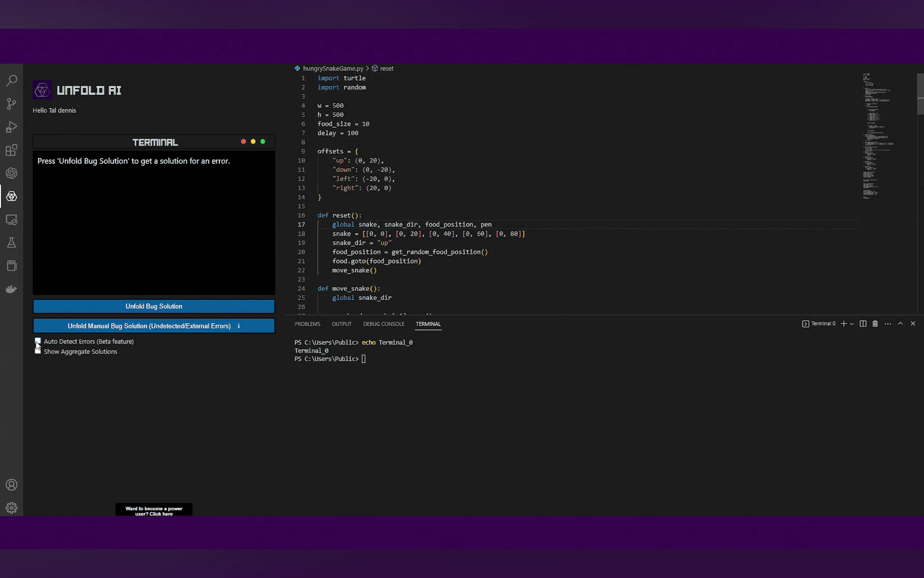The width and height of the screenshot is (924, 578).
Task: Open Run and Debug view
Action: [12, 127]
